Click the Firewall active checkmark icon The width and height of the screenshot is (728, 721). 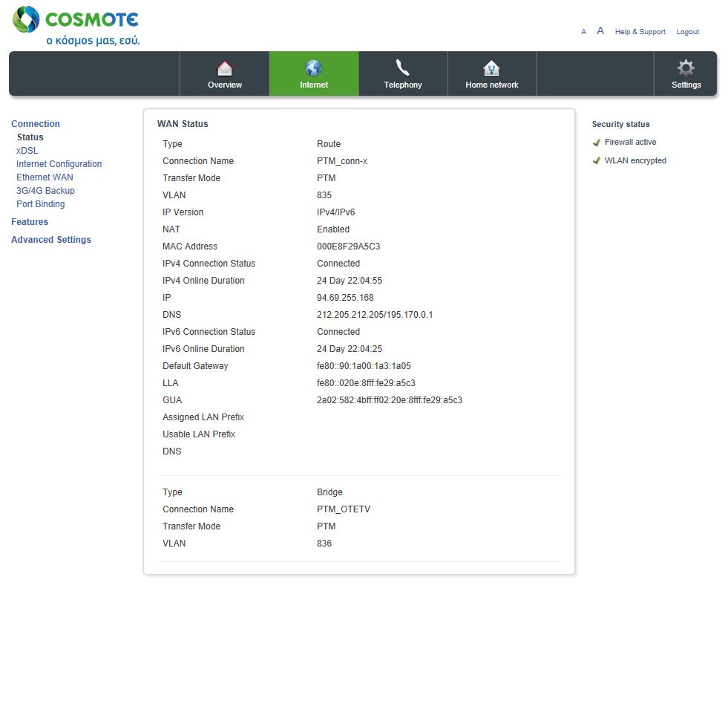point(597,143)
